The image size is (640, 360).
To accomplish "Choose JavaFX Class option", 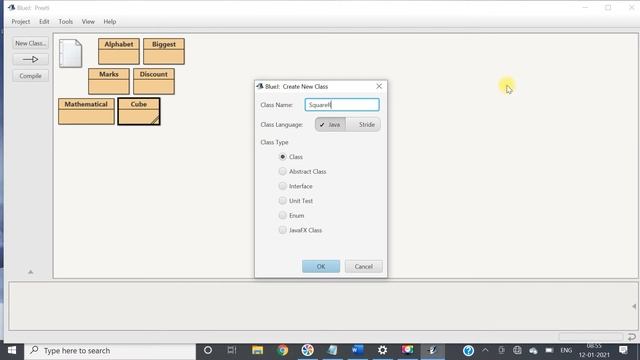I will [282, 230].
